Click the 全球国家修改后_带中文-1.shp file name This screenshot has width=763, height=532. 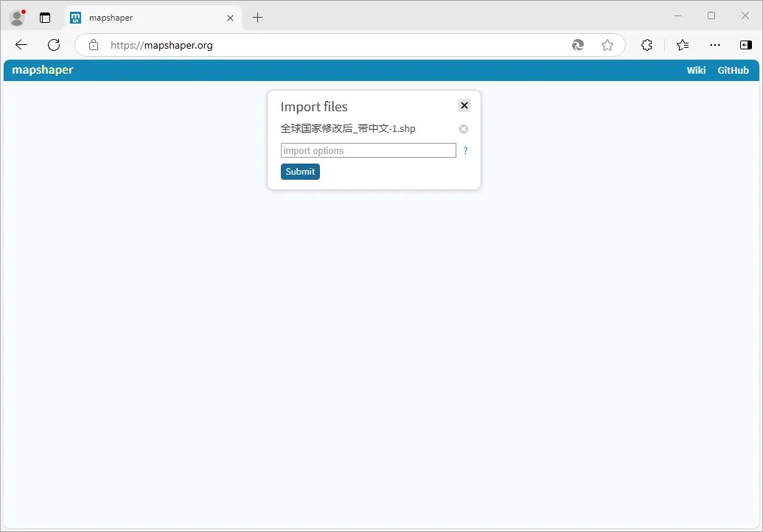click(348, 129)
